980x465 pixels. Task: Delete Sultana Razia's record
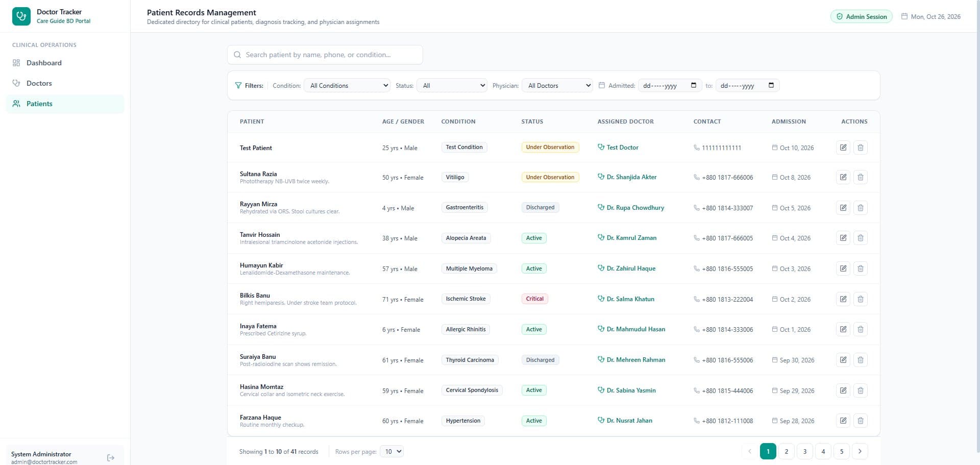pyautogui.click(x=861, y=177)
